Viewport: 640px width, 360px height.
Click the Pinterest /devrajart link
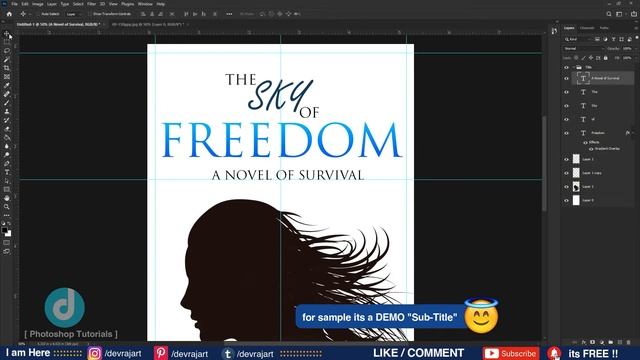[x=181, y=353]
